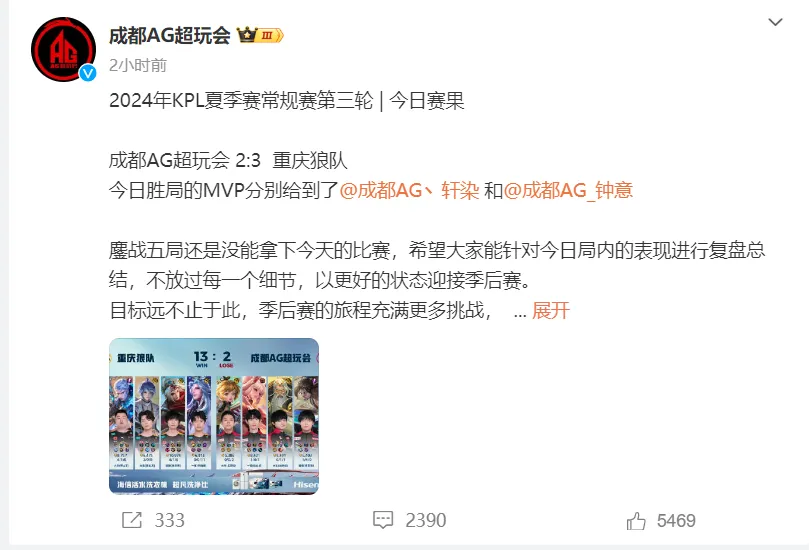Open the post options chevron menu

click(x=775, y=22)
